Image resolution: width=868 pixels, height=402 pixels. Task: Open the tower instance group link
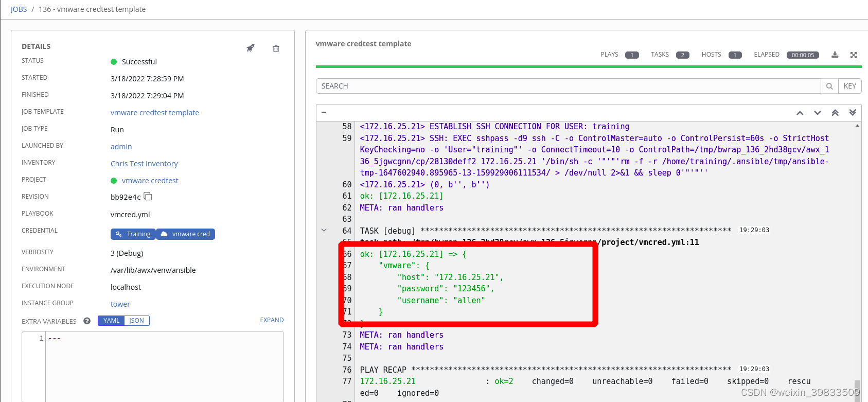pyautogui.click(x=120, y=304)
